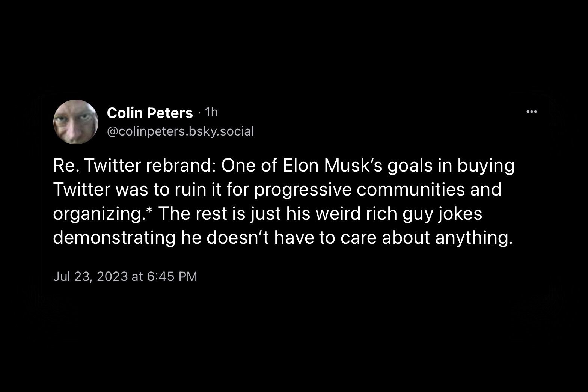Open the three-dot more options menu
588x392 pixels.
[x=532, y=112]
